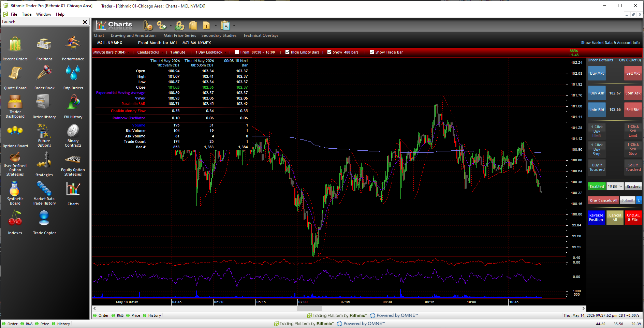644x328 pixels.
Task: Click the scrollbar right arrow under chart
Action: tap(583, 308)
